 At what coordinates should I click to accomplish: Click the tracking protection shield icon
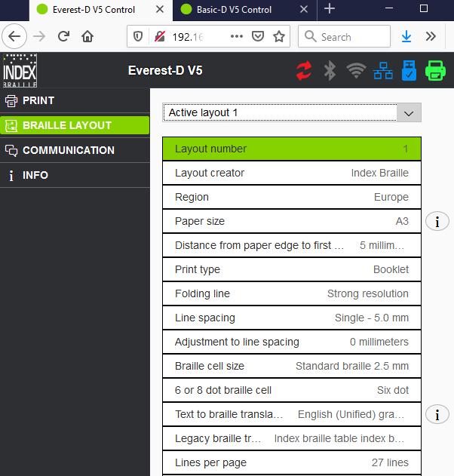point(138,37)
